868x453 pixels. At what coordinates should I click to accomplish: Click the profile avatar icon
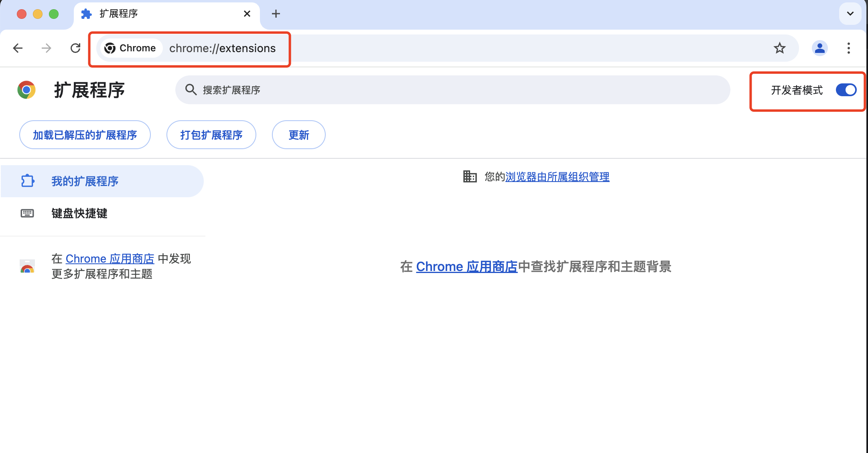819,48
